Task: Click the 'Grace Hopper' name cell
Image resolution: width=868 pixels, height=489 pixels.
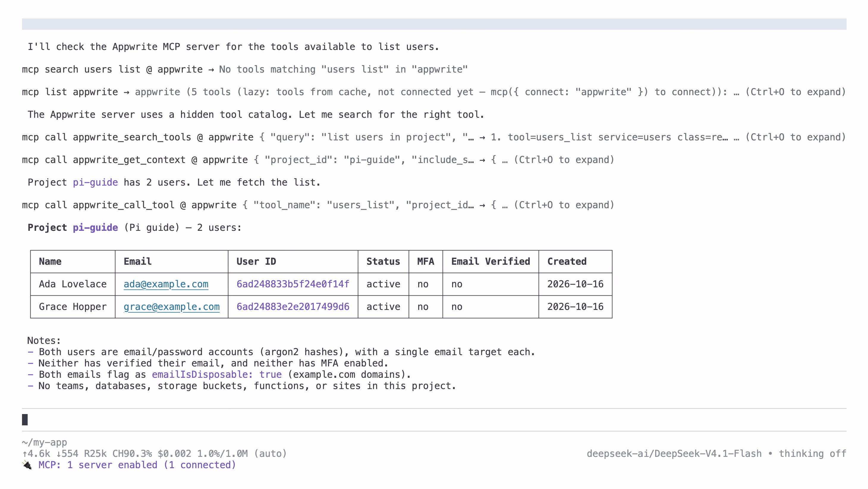Action: coord(73,307)
